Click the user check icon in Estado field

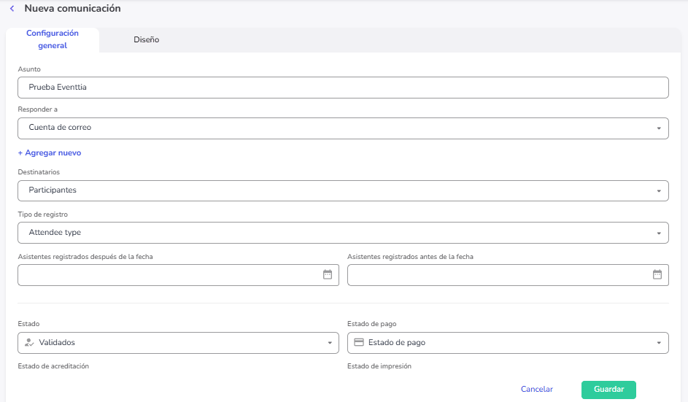click(x=29, y=343)
